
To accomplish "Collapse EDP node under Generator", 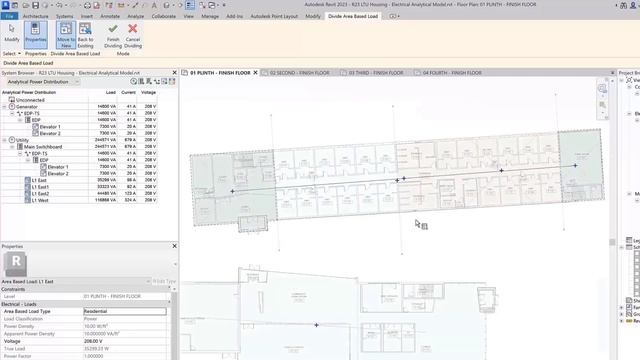I will (20, 120).
